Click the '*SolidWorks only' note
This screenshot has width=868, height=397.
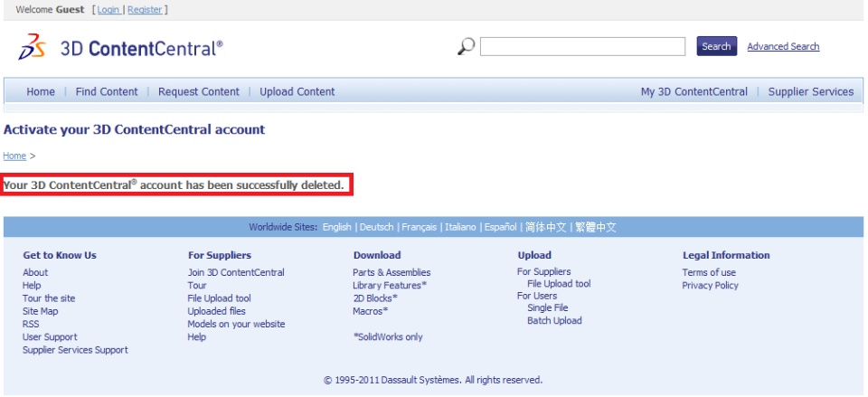click(388, 337)
